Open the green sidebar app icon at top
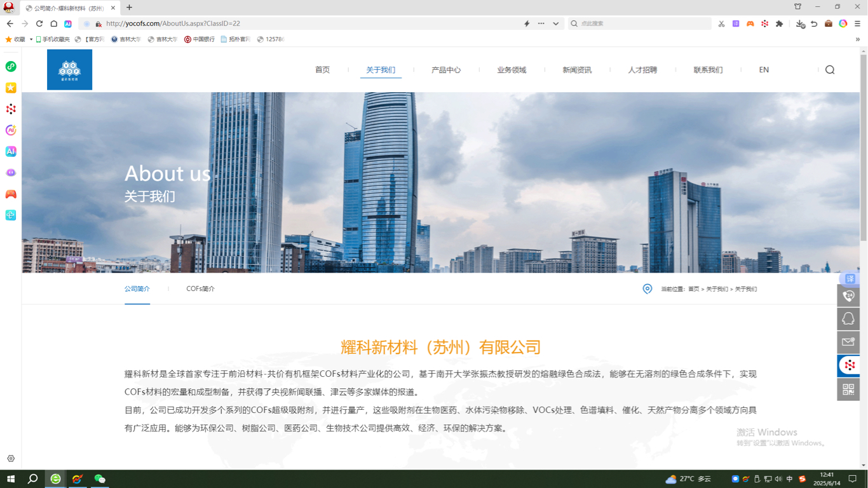 pyautogui.click(x=11, y=67)
